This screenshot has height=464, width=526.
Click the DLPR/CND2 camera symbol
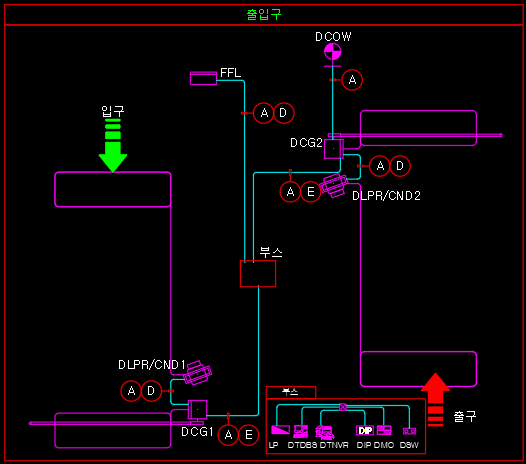pos(333,185)
